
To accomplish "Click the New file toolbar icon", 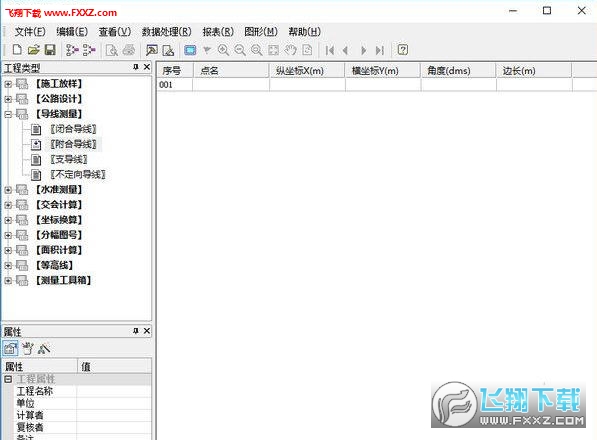I will click(17, 50).
